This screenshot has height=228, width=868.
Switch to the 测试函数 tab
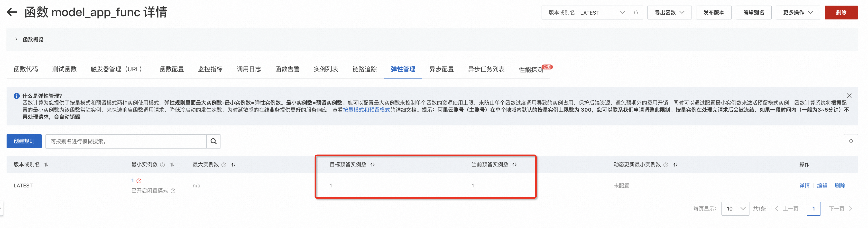(x=64, y=69)
